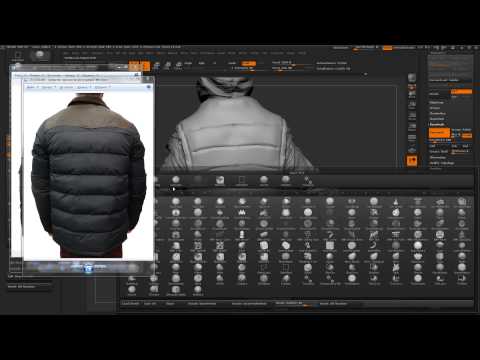
Task: Expand the Modify Topology section
Action: tap(442, 163)
